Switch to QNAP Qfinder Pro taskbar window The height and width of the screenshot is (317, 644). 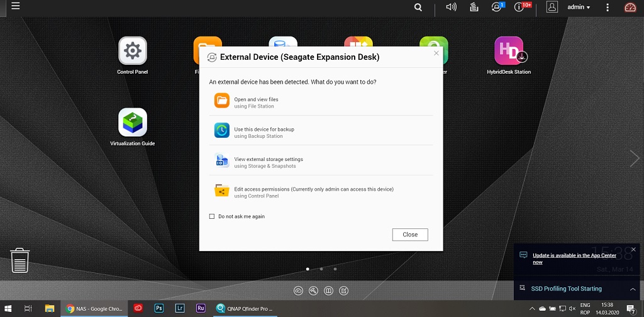245,308
